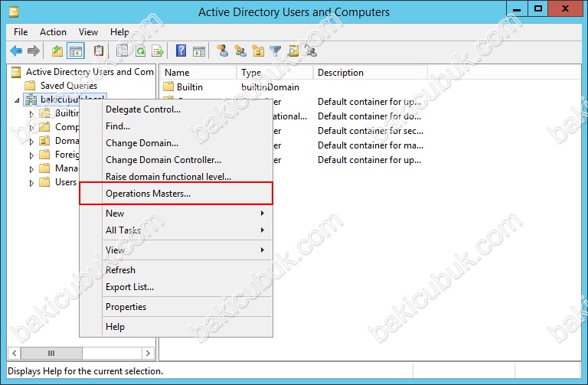The height and width of the screenshot is (385, 588).
Task: Expand the Computers tree node
Action: pyautogui.click(x=31, y=128)
